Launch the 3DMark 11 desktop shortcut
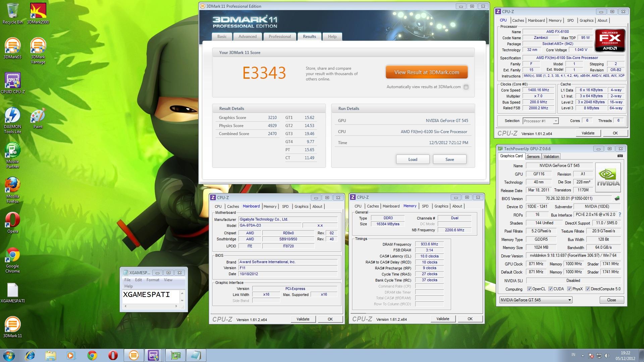This screenshot has width=644, height=362. coord(12,327)
